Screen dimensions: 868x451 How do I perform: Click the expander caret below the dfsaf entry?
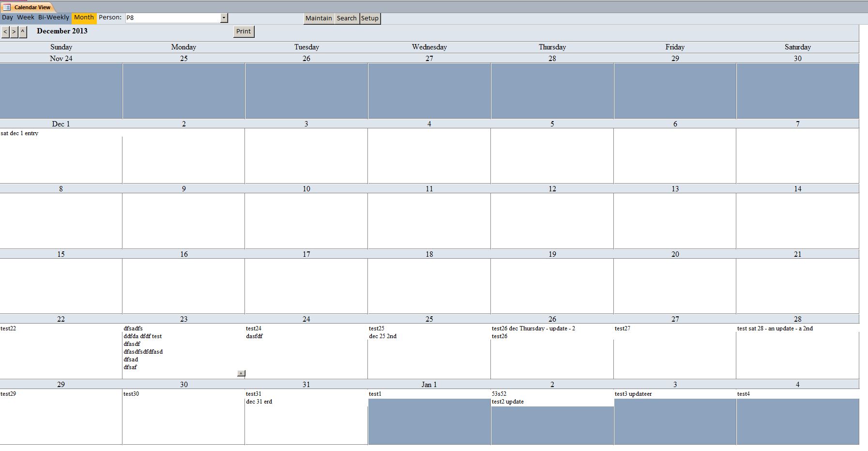coord(241,373)
